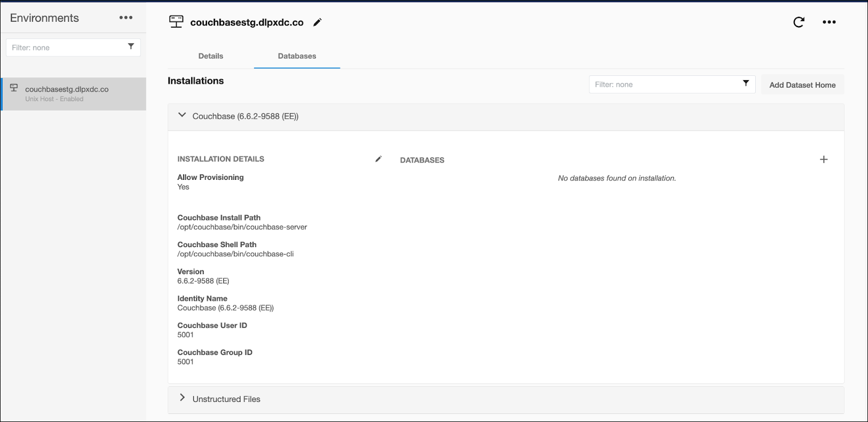Expand the Unstructured Files chevron
Screen dimensions: 868x422
pyautogui.click(x=182, y=398)
